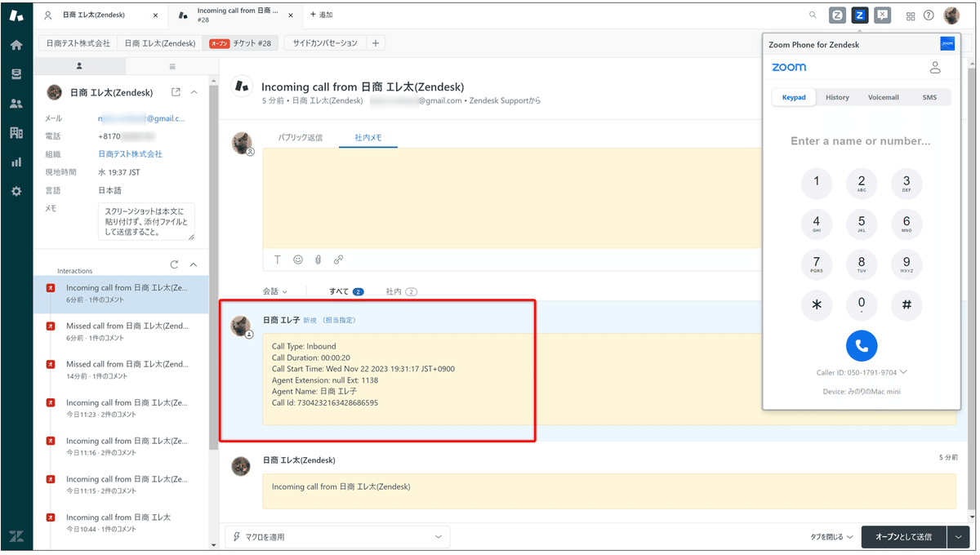Refresh the Interactions list
Image resolution: width=980 pixels, height=555 pixels.
click(x=174, y=264)
